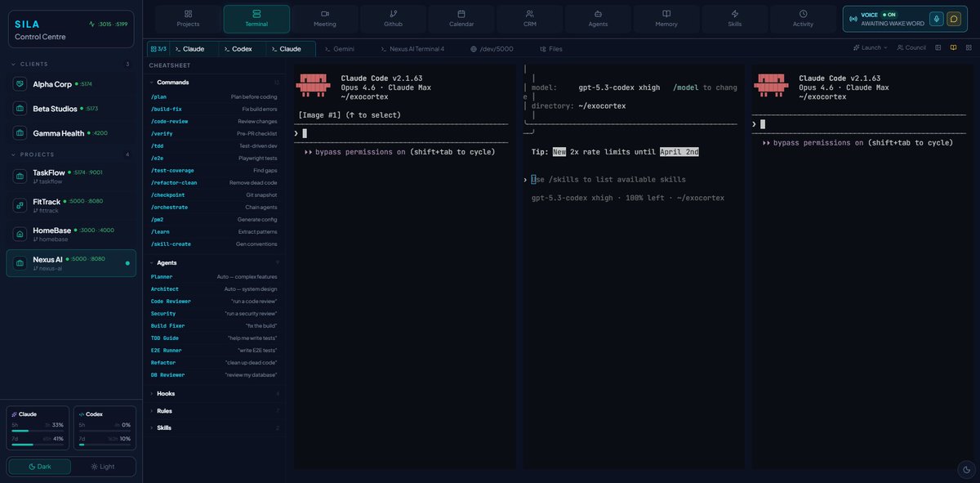
Task: Click the /skill-create command row
Action: coord(214,244)
